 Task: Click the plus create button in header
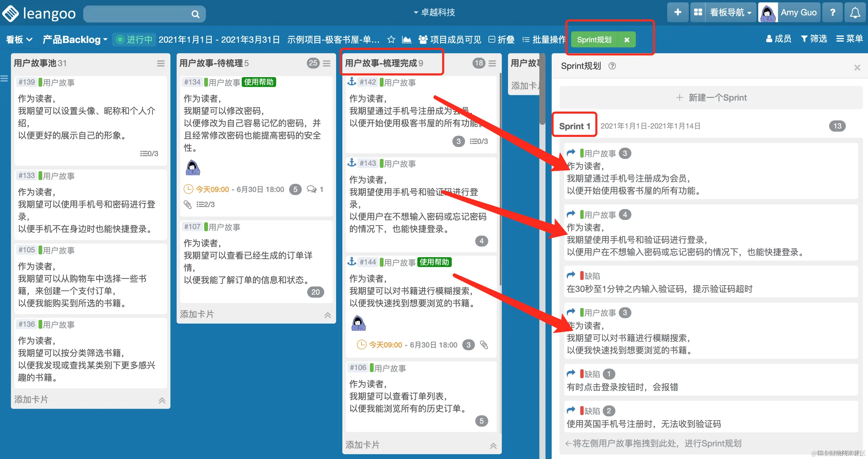(x=678, y=13)
